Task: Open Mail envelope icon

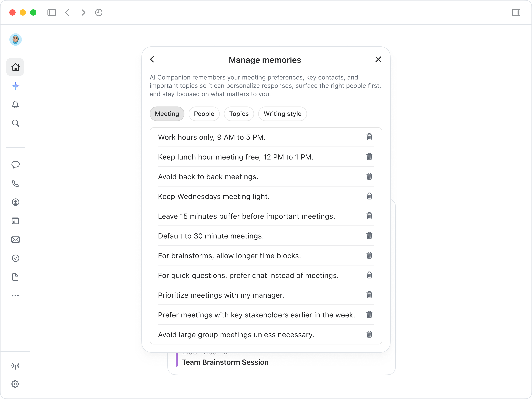Action: (15, 240)
